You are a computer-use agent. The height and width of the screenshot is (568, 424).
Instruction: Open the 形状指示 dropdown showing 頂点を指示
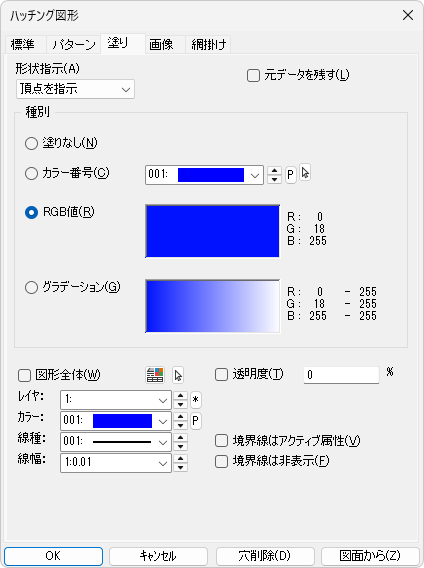click(75, 89)
